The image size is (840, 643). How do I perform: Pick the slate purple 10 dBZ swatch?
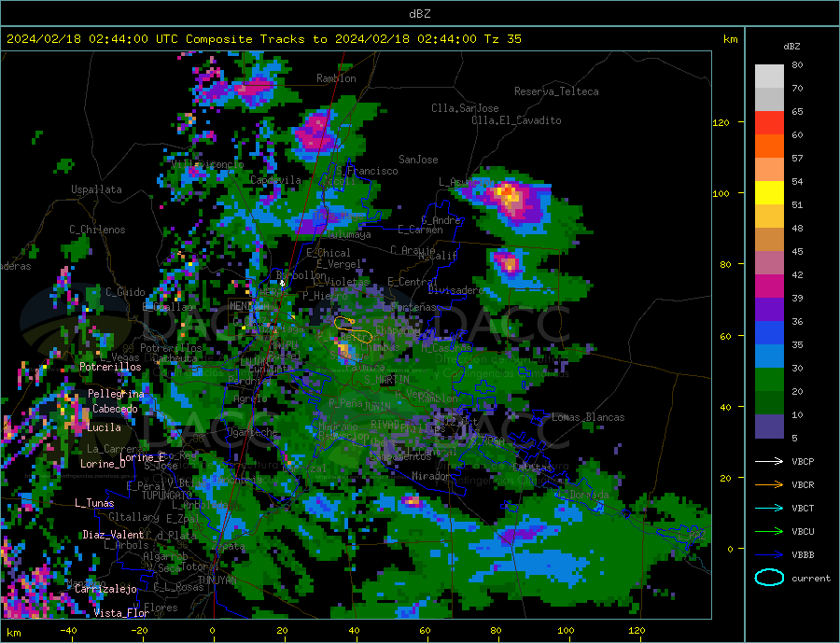[769, 426]
